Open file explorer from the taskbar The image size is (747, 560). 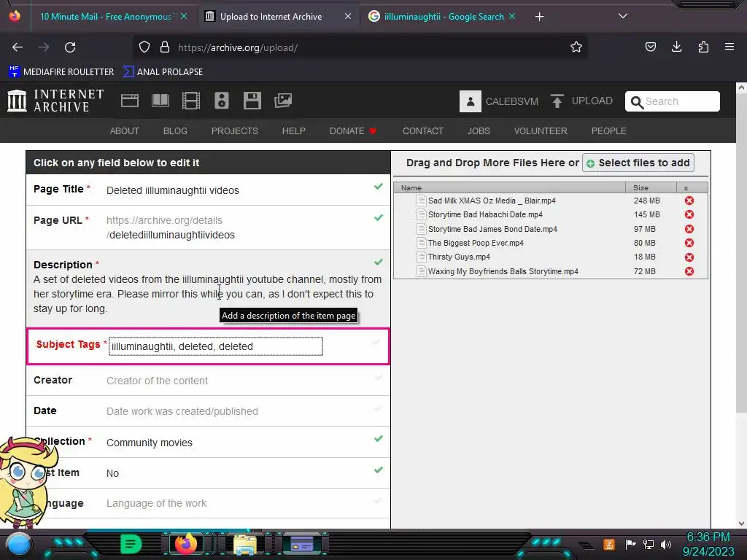click(244, 544)
